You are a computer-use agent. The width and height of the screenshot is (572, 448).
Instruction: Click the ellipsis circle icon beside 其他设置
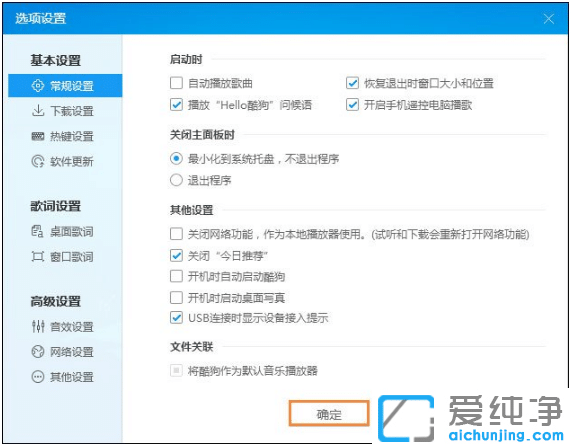tap(38, 376)
